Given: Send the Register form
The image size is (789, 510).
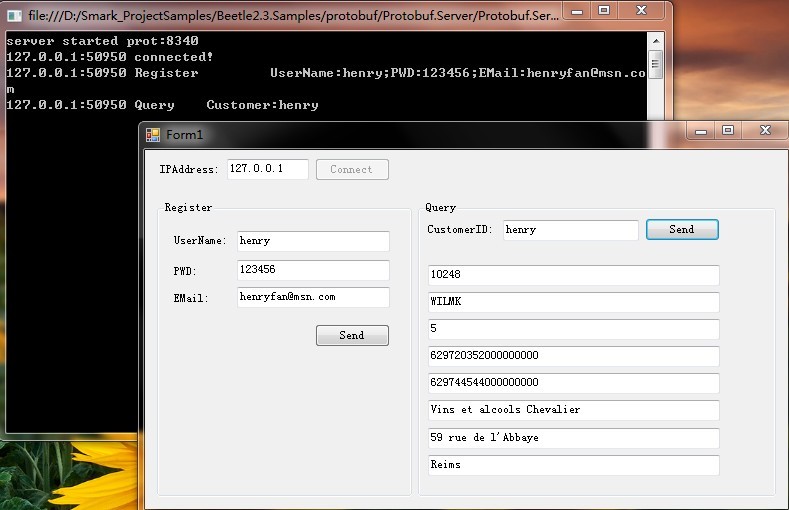Looking at the screenshot, I should (352, 335).
